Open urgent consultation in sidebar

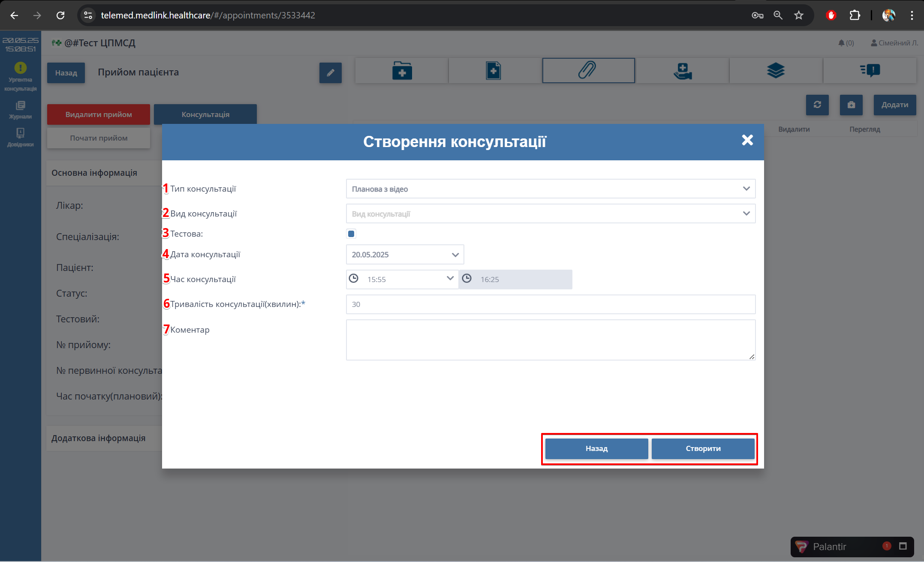click(20, 77)
